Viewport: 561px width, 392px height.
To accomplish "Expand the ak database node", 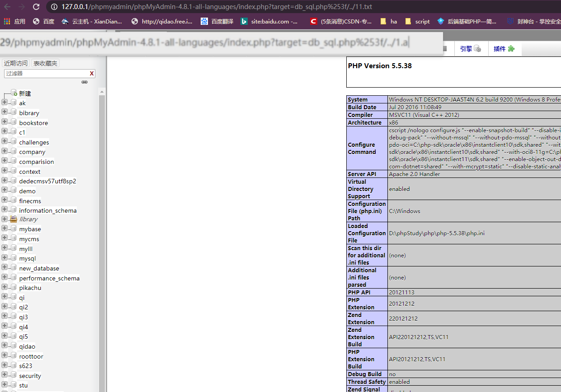I will (x=5, y=102).
